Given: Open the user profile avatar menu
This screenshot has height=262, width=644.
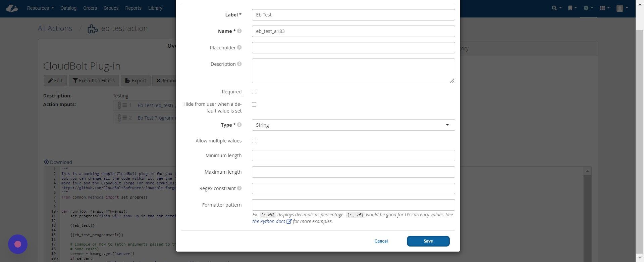Looking at the screenshot, I should [x=622, y=8].
